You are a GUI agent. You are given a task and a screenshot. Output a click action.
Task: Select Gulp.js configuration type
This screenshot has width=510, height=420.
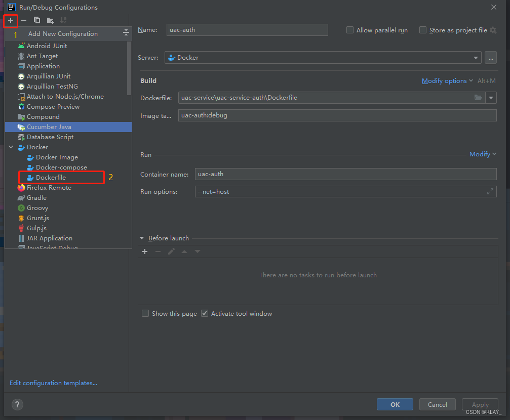[x=68, y=228]
